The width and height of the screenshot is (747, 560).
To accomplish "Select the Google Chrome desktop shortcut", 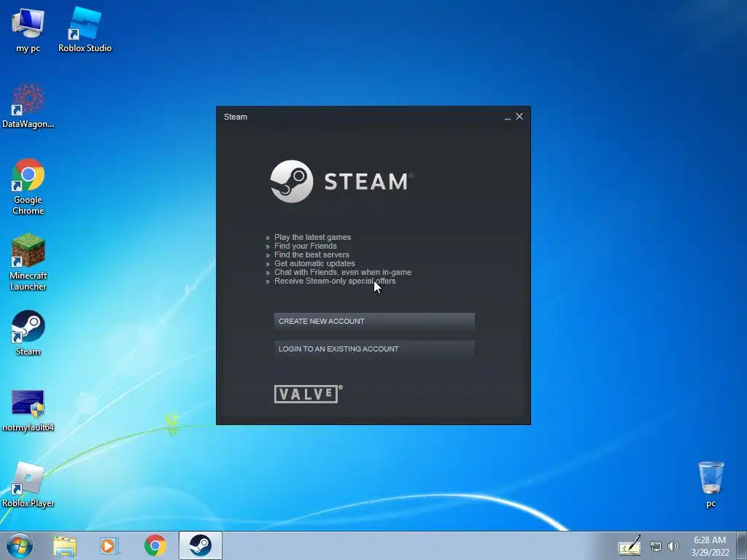I will (28, 186).
